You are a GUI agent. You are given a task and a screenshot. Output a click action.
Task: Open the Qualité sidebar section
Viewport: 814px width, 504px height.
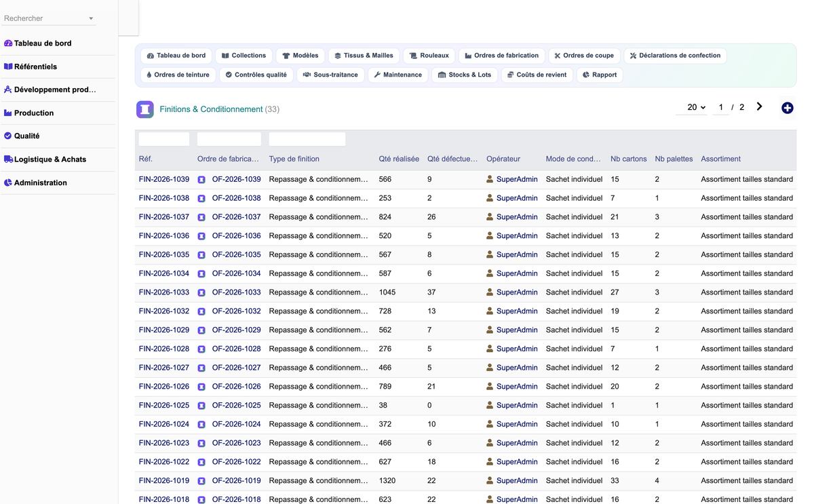[26, 136]
